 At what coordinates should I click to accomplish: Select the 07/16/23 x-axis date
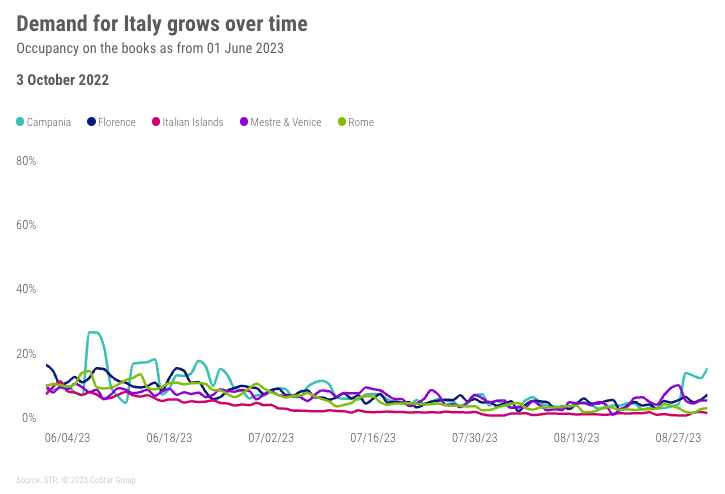(x=373, y=438)
